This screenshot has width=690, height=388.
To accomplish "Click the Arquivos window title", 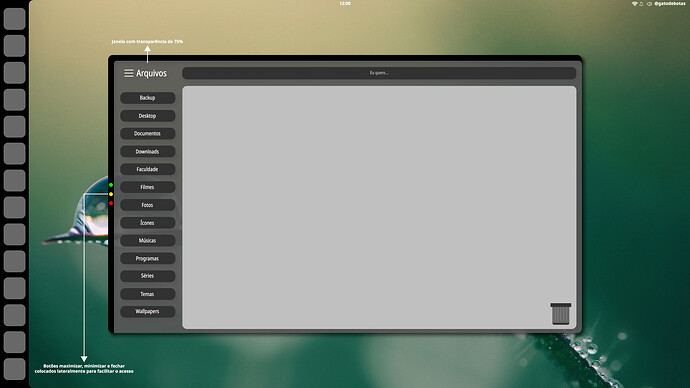I will coord(151,73).
